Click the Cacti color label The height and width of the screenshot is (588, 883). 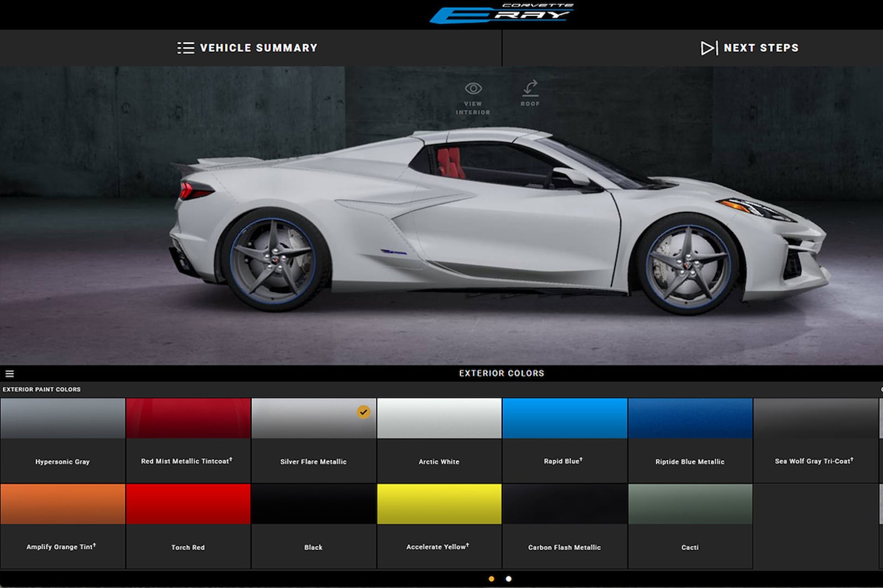pyautogui.click(x=689, y=547)
